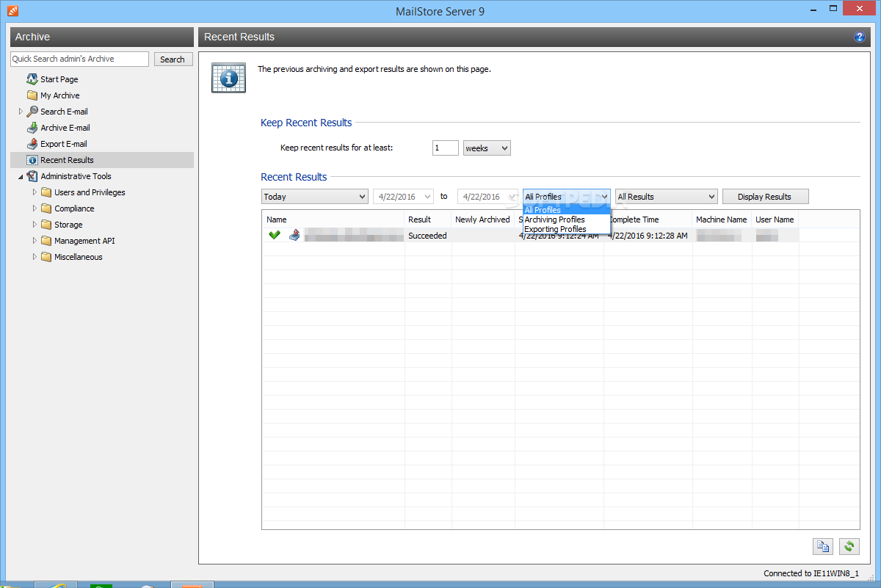The height and width of the screenshot is (588, 881).
Task: Select Archiving Profiles option
Action: coord(566,219)
